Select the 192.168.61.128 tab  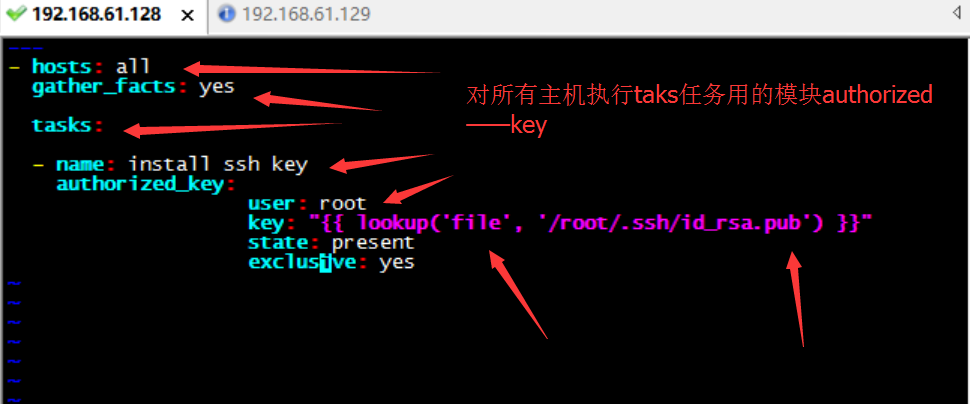(x=97, y=14)
